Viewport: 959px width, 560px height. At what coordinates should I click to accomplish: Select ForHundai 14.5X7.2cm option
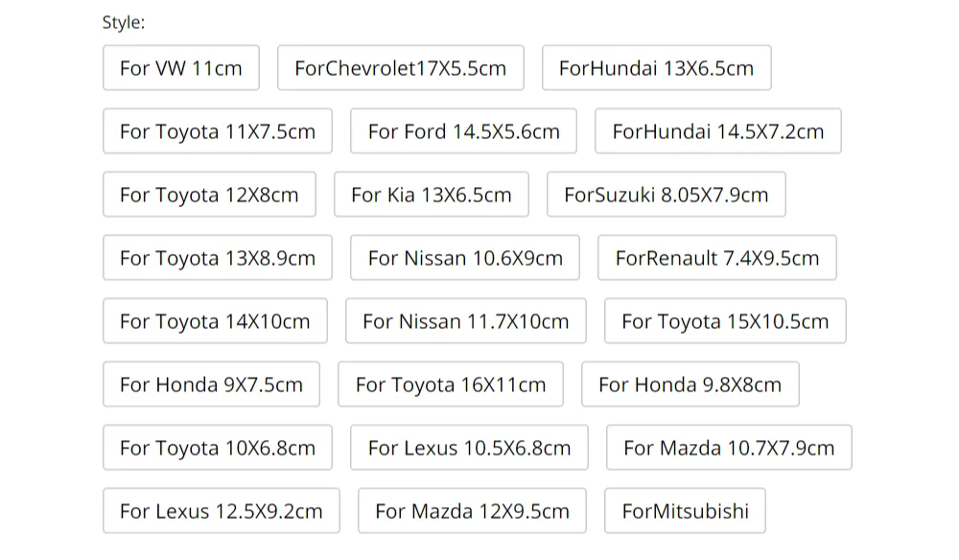[x=718, y=131]
